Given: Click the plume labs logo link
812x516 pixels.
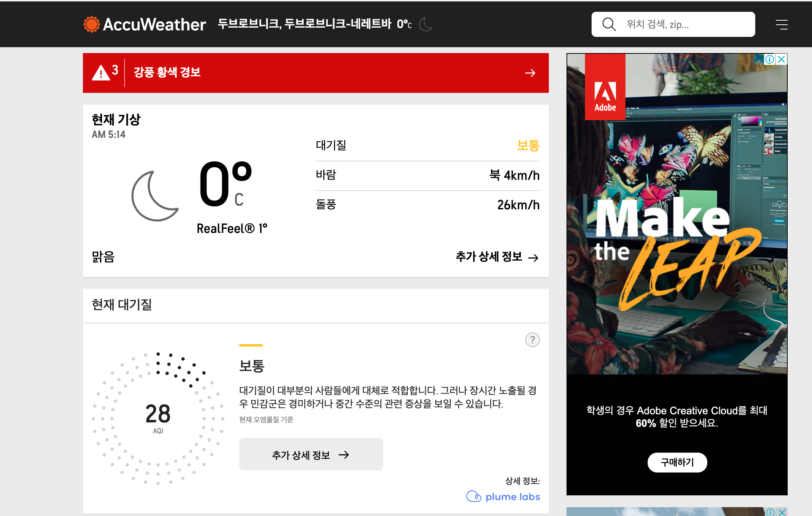Looking at the screenshot, I should point(503,496).
